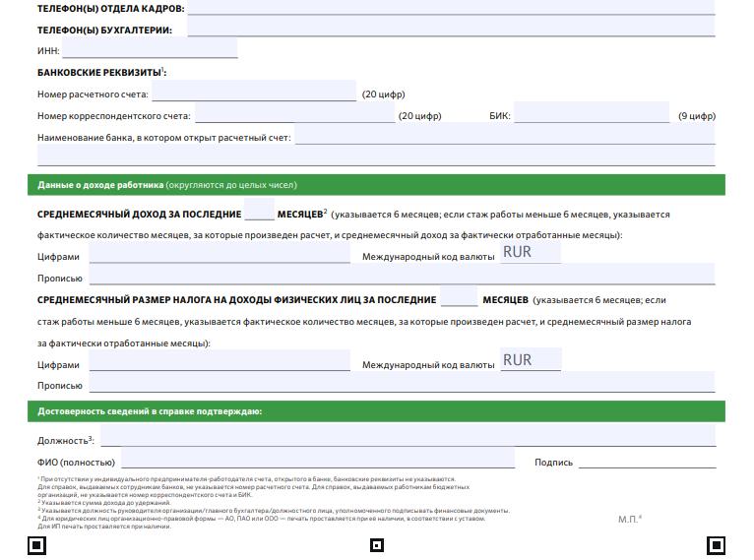Click the БИК input field
The width and height of the screenshot is (754, 560).
tap(592, 112)
